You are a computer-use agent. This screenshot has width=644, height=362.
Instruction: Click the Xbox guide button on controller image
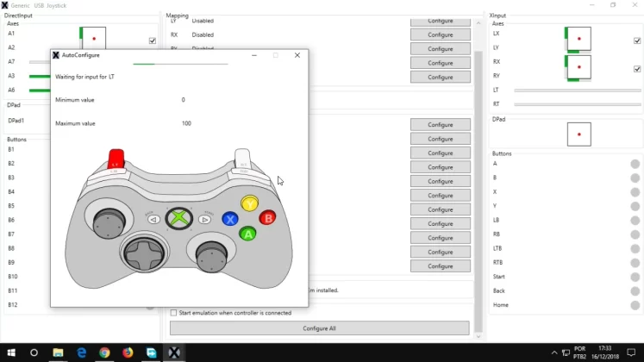pos(179,218)
